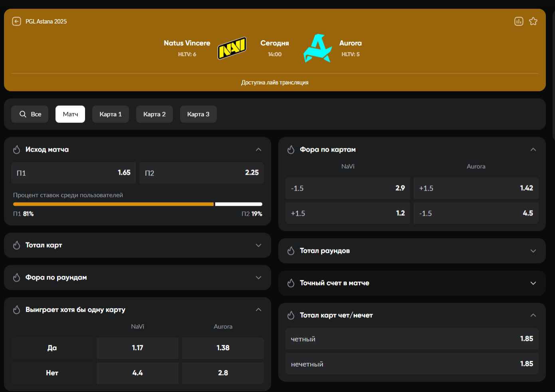The height and width of the screenshot is (392, 555).
Task: Click the flame icon beside Тотал раундов
Action: (x=291, y=251)
